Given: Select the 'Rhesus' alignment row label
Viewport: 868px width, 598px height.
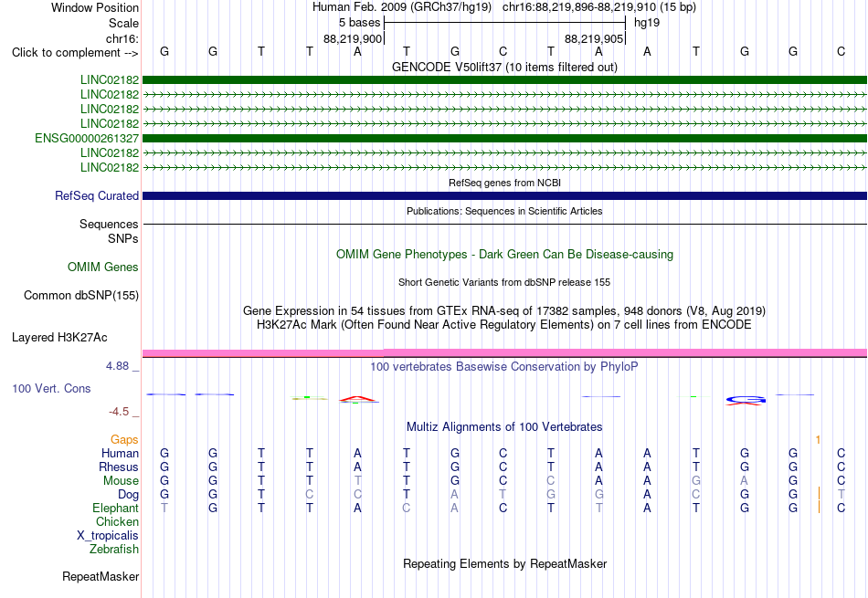Looking at the screenshot, I should [119, 467].
